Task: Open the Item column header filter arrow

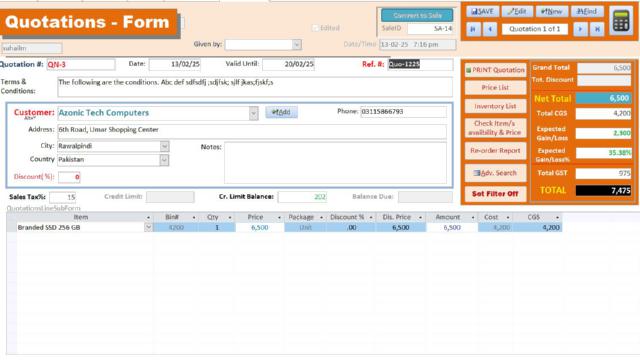Action: (148, 218)
